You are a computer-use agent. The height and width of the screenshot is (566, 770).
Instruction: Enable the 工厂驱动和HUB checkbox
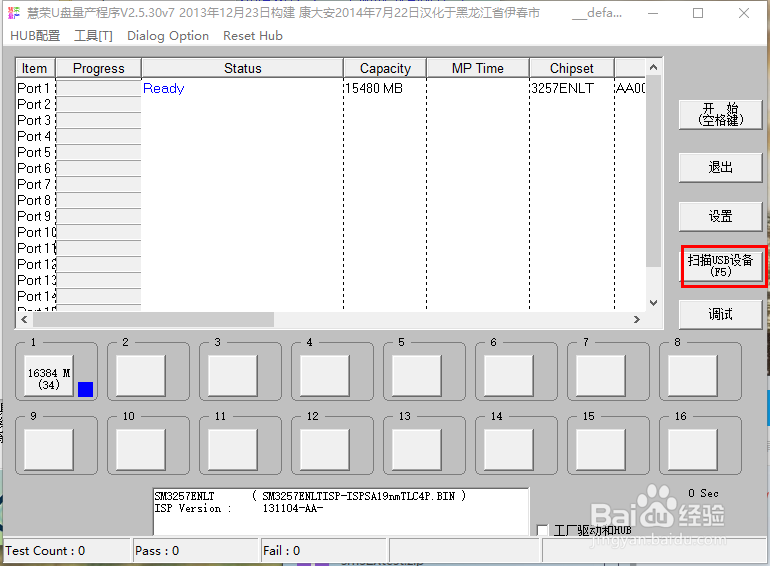[x=543, y=530]
